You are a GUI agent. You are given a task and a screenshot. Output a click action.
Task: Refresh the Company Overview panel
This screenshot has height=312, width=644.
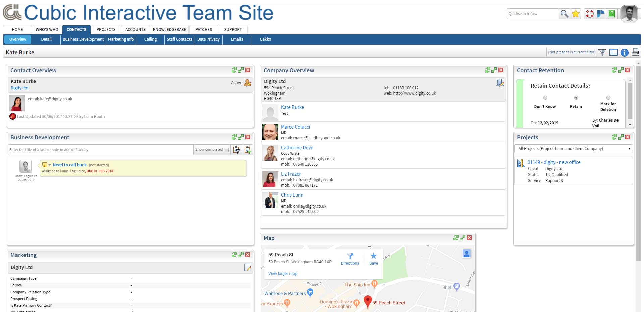pos(487,70)
